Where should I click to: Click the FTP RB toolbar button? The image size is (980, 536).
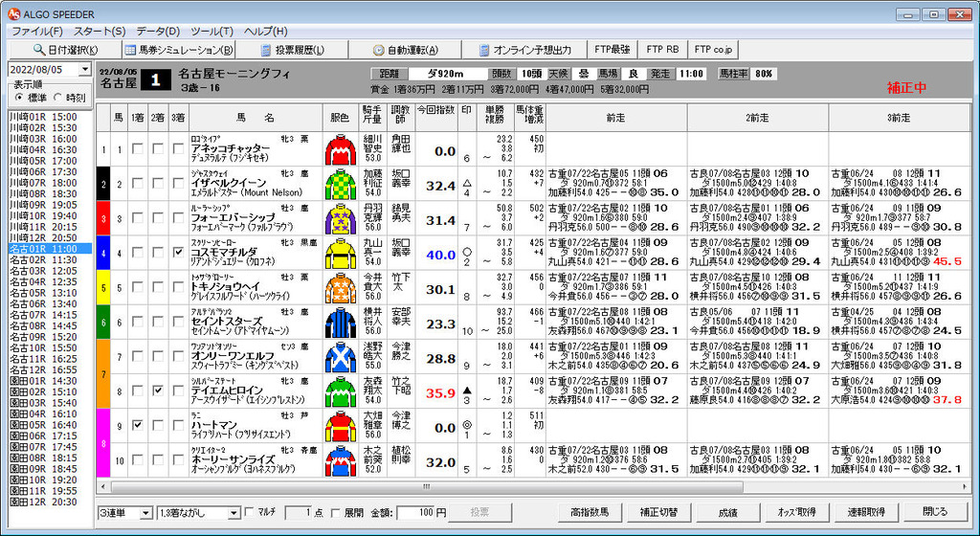tap(662, 50)
